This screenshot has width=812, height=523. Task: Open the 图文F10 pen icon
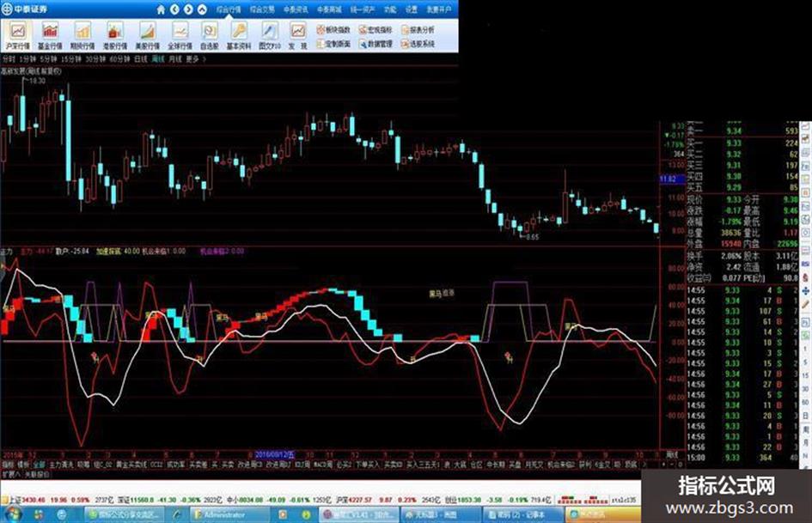(270, 36)
